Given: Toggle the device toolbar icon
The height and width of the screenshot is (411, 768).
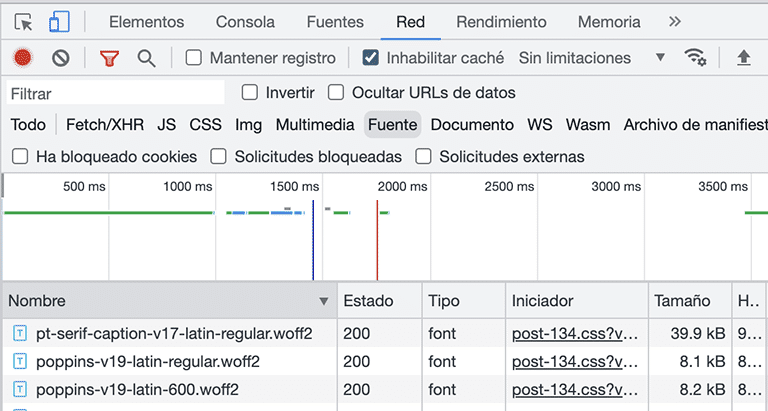Looking at the screenshot, I should coord(59,22).
